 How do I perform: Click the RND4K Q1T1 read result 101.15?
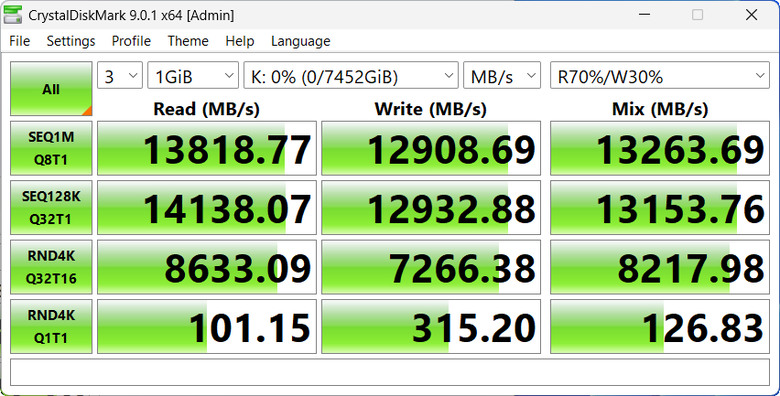(x=207, y=326)
